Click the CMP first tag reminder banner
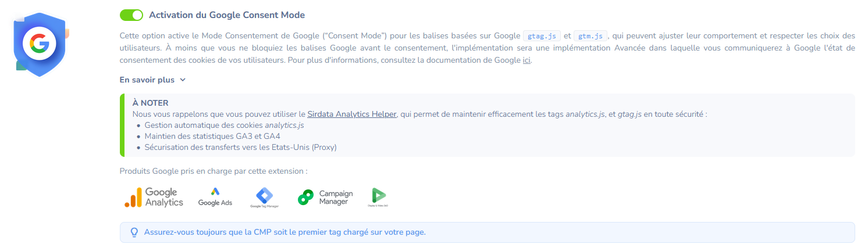The image size is (868, 251). pyautogui.click(x=487, y=232)
